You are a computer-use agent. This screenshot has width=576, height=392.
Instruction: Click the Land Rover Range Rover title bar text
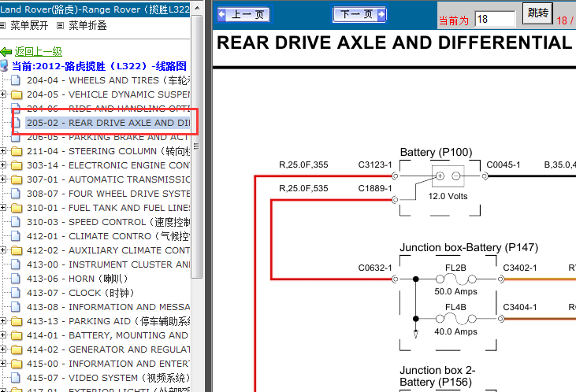coord(95,9)
